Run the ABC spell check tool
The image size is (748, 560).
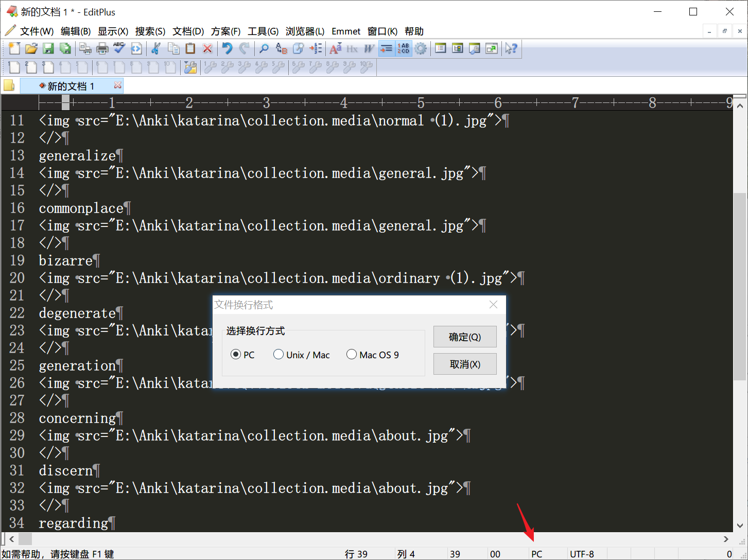[119, 48]
